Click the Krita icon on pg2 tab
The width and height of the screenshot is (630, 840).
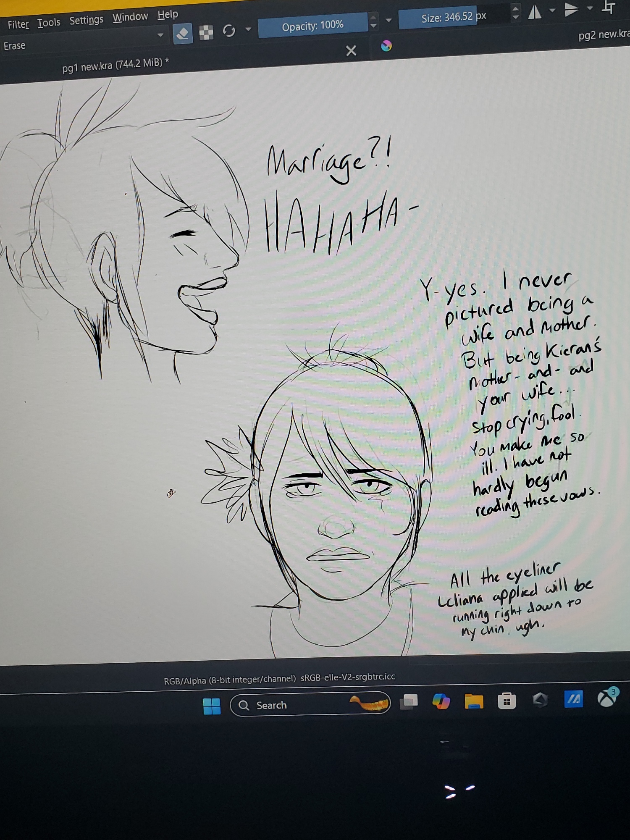[386, 46]
